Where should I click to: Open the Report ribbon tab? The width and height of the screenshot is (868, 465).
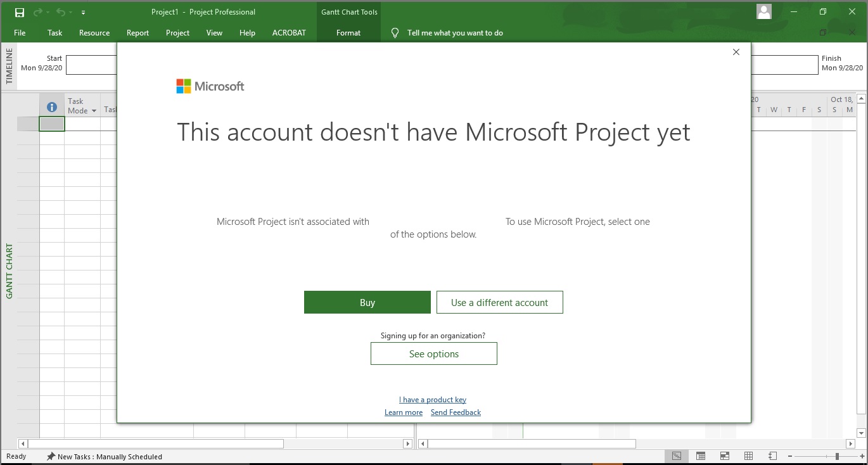point(137,33)
